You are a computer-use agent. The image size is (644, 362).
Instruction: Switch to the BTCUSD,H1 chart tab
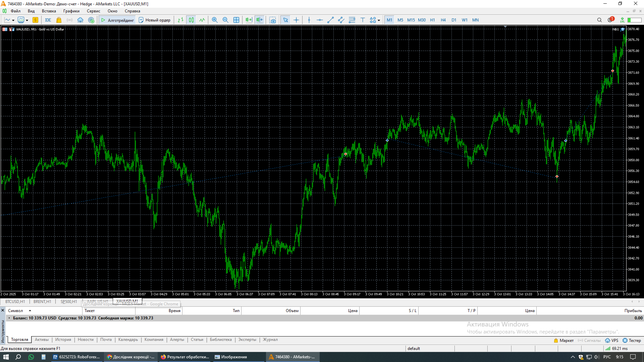(15, 301)
